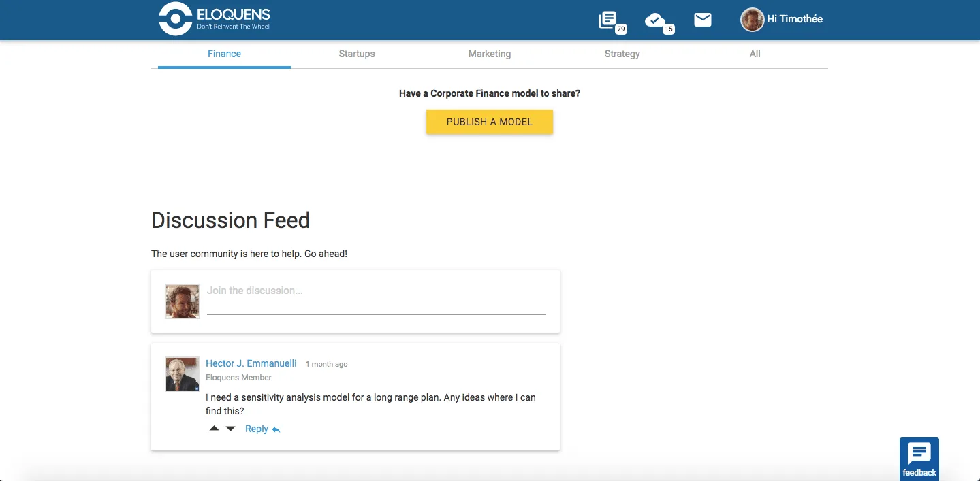Image resolution: width=980 pixels, height=481 pixels.
Task: Open the library icon with badge 79
Action: pos(612,21)
